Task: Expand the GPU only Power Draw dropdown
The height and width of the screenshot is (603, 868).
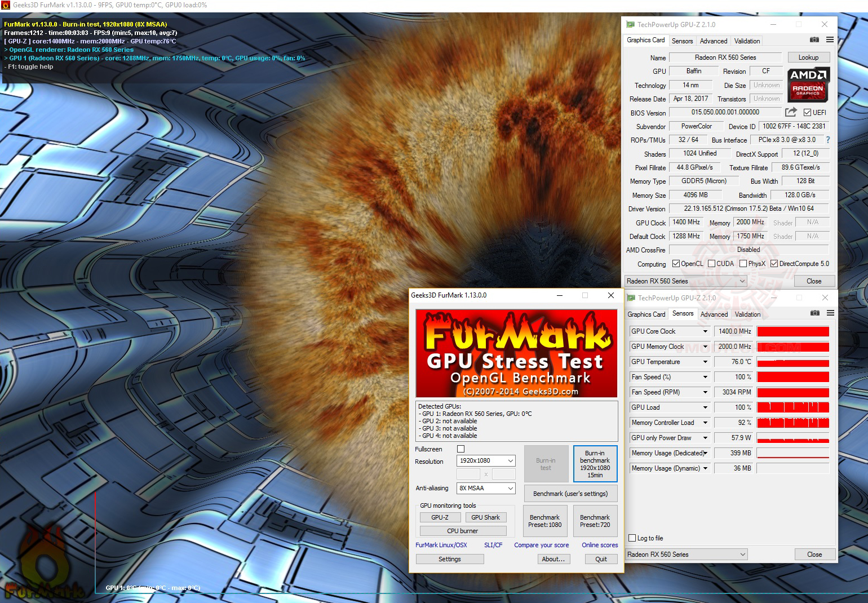Action: tap(705, 438)
